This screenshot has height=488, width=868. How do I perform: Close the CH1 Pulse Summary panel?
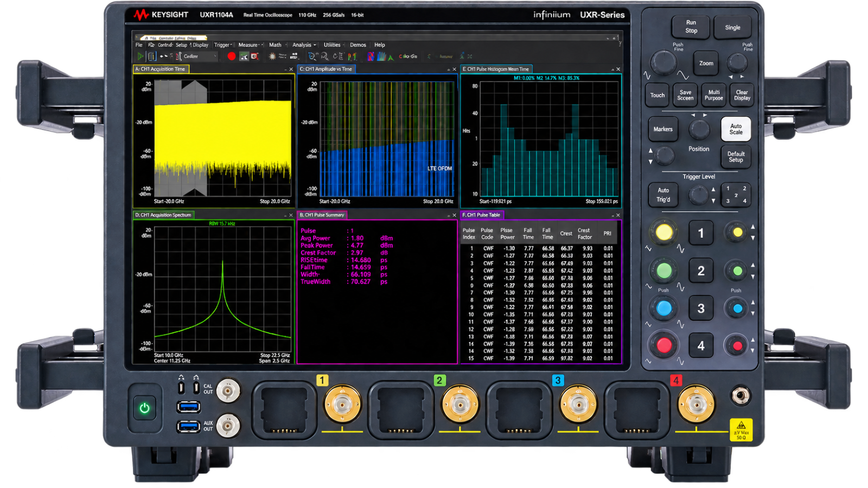coord(455,215)
